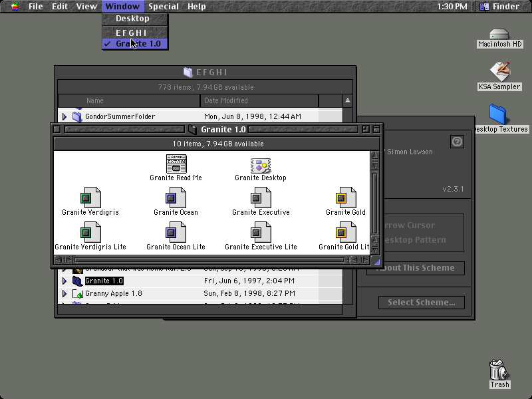Click the Granite 1.0 folder icon in EFGHI list
532x399 pixels.
(x=77, y=281)
